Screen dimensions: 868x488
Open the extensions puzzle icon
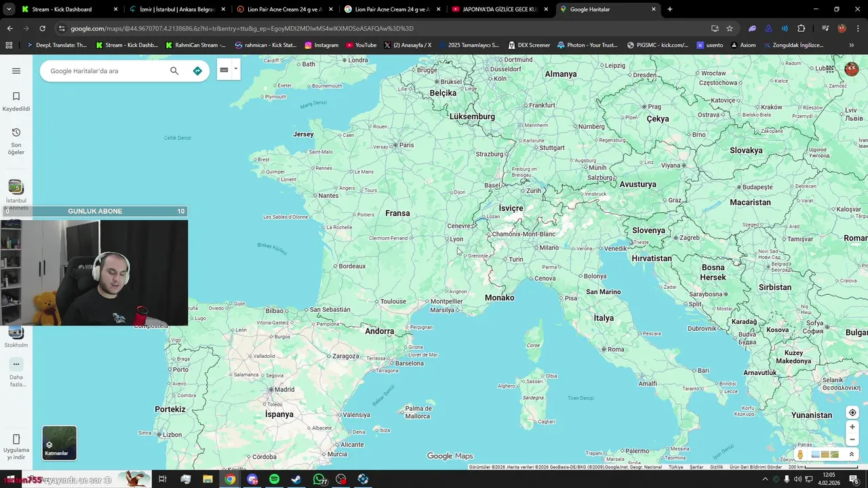coord(801,28)
